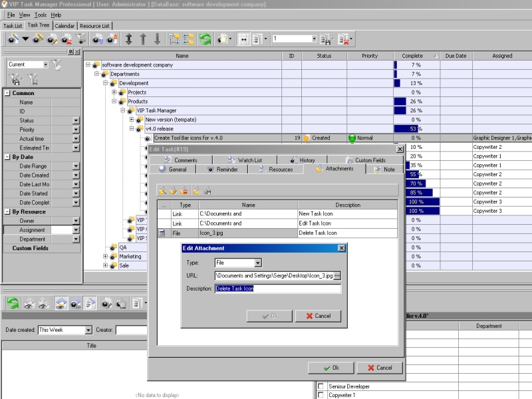Click the filter funnel beside the Current dropdown
The image size is (532, 399).
[x=57, y=65]
